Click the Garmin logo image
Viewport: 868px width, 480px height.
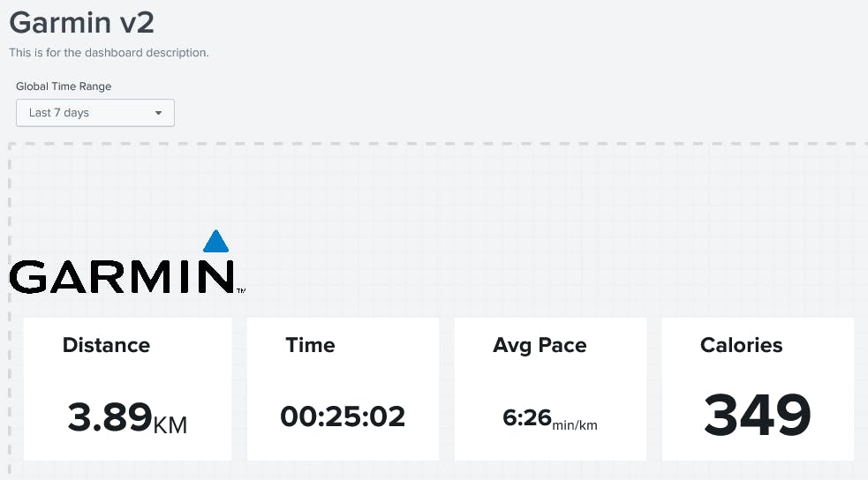point(122,275)
